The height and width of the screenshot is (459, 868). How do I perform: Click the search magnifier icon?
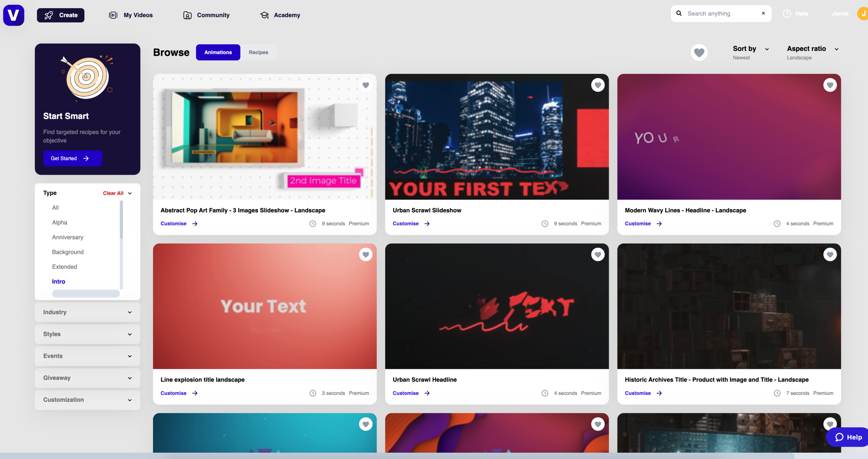click(679, 14)
